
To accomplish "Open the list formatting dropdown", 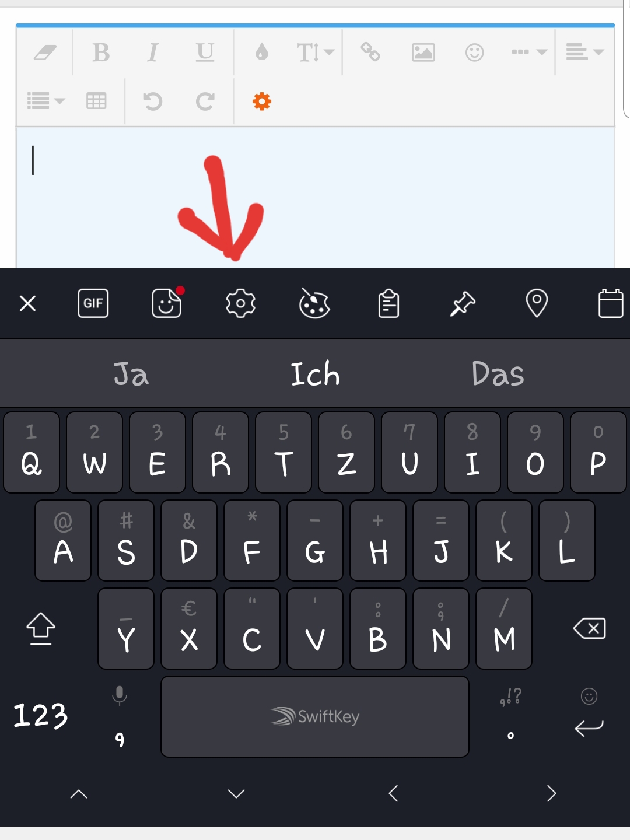I will [46, 101].
